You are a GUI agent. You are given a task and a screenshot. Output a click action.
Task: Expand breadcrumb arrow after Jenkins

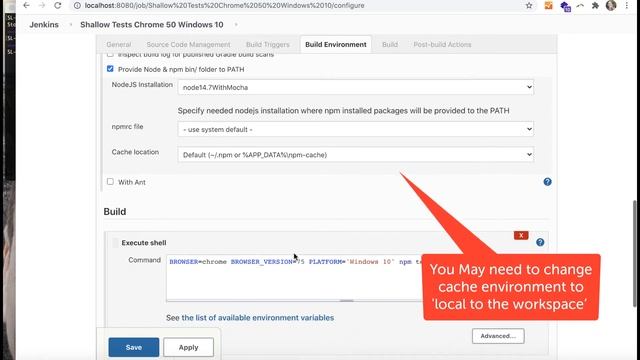71,24
